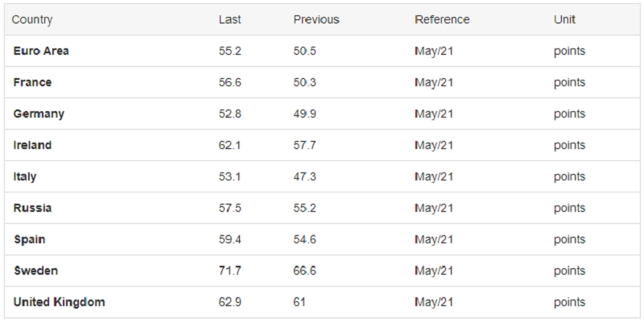
Task: Open the Euro Area country link
Action: tap(41, 51)
